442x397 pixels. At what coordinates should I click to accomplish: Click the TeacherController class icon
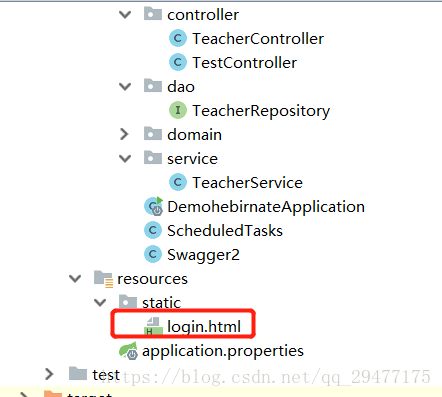(178, 38)
